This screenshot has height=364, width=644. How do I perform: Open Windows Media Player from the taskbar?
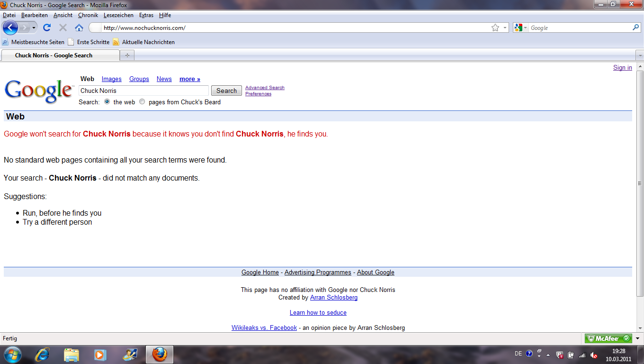point(100,354)
